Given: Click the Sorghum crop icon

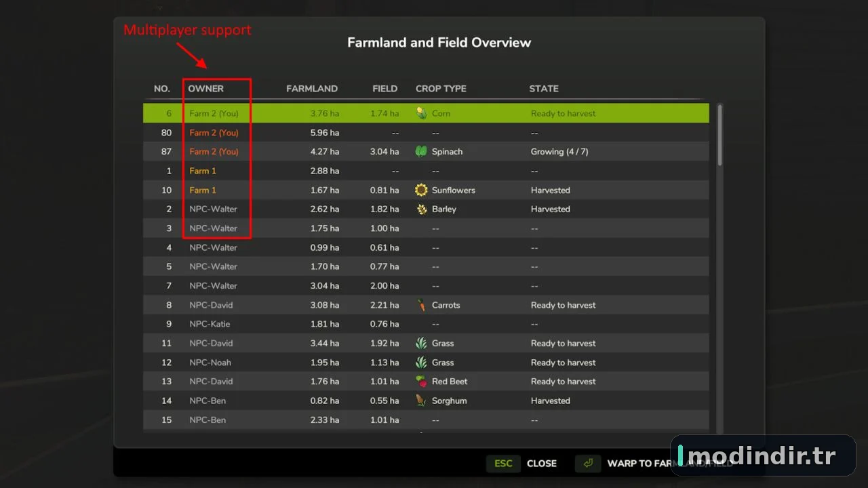Looking at the screenshot, I should coord(421,401).
